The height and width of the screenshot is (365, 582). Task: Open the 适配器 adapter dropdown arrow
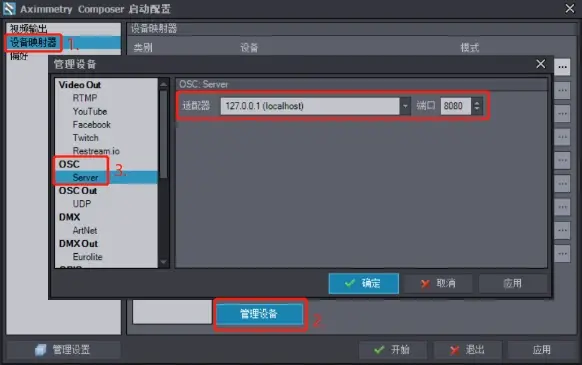pos(405,106)
